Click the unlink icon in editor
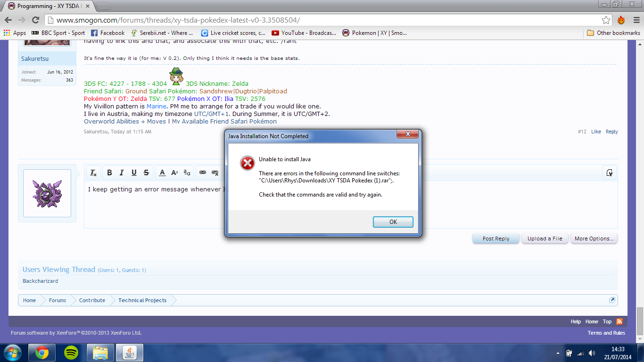 [x=215, y=173]
